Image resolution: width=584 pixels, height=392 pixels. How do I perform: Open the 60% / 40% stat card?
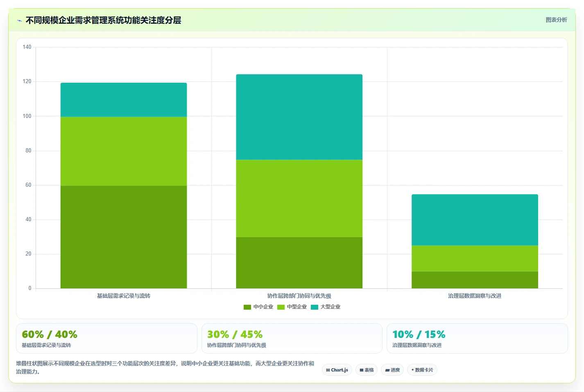106,338
